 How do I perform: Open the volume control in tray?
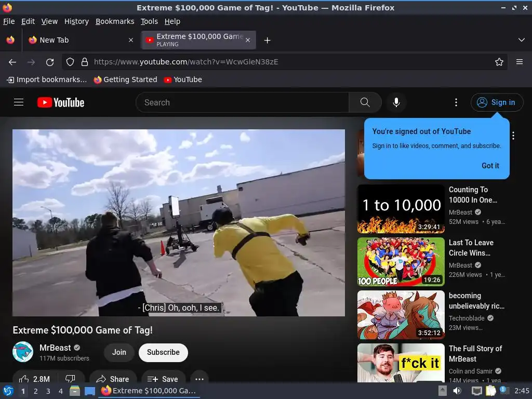pos(457,391)
